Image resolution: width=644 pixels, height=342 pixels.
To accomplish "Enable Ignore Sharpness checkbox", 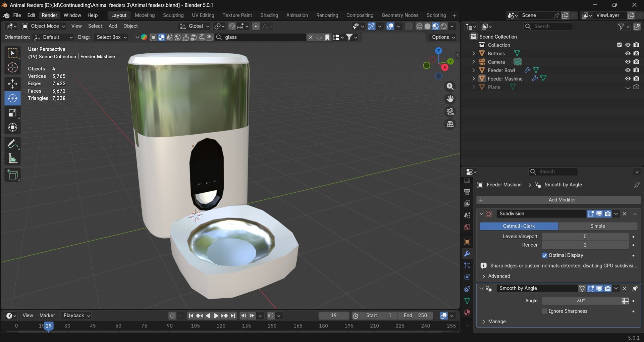I will [x=544, y=311].
